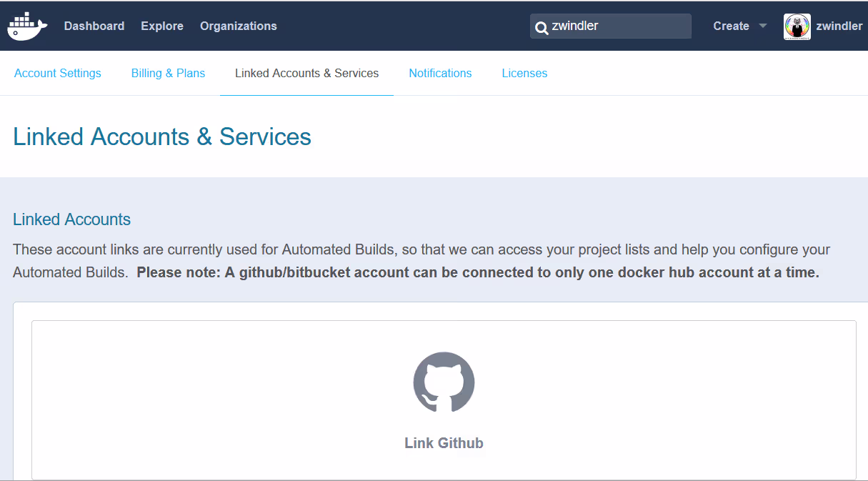The height and width of the screenshot is (481, 868).
Task: Expand the Create dropdown arrow
Action: [x=762, y=26]
